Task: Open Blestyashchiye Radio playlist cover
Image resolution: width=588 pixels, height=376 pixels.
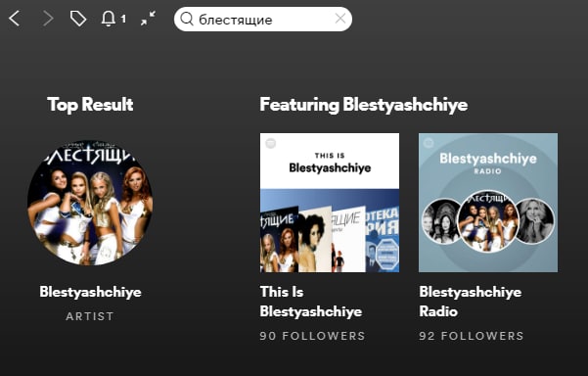Action: point(488,203)
